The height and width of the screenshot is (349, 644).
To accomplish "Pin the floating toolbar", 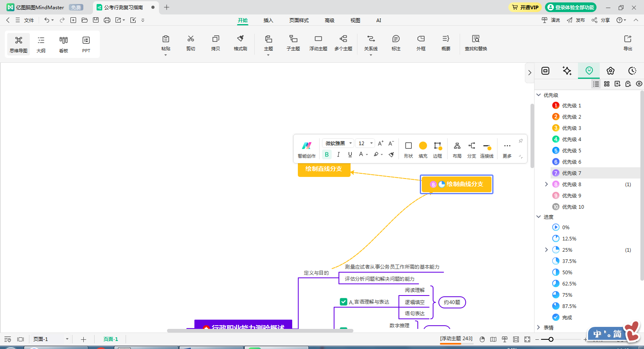I will 521,141.
